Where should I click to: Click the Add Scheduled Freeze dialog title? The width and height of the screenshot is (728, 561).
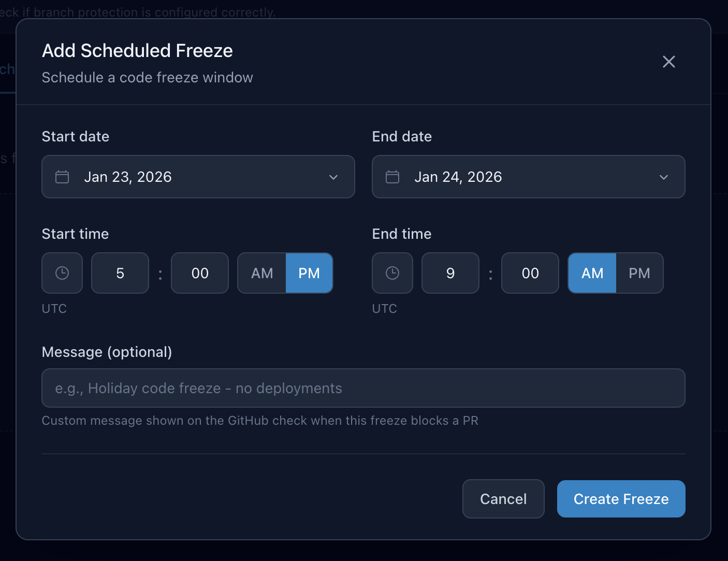[137, 50]
